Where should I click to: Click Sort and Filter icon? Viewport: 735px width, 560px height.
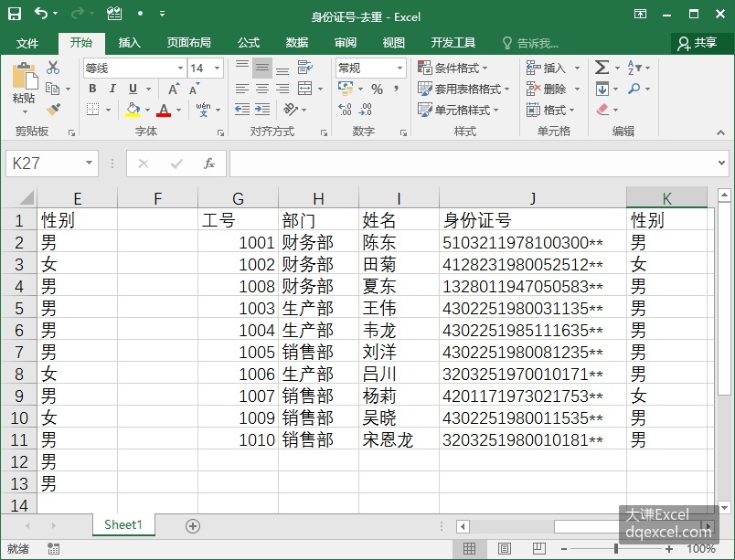pos(634,68)
